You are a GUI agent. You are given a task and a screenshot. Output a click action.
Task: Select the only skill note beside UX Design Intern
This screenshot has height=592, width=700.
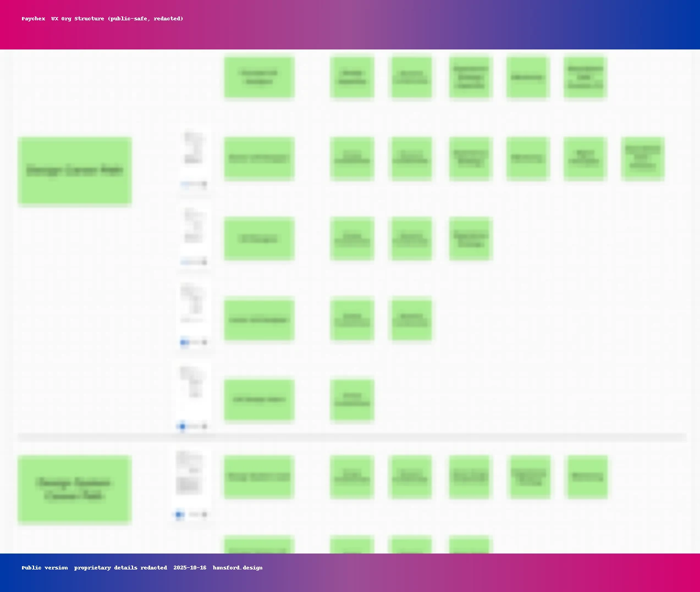pos(352,400)
